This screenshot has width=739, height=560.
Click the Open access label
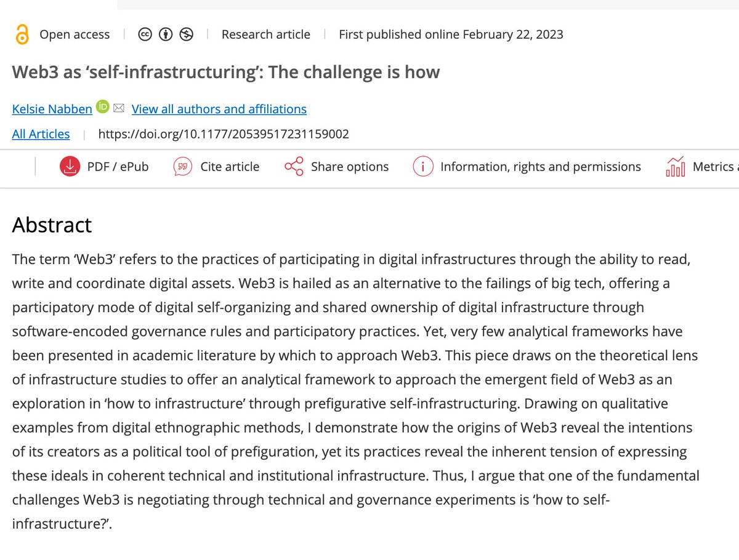tap(75, 34)
